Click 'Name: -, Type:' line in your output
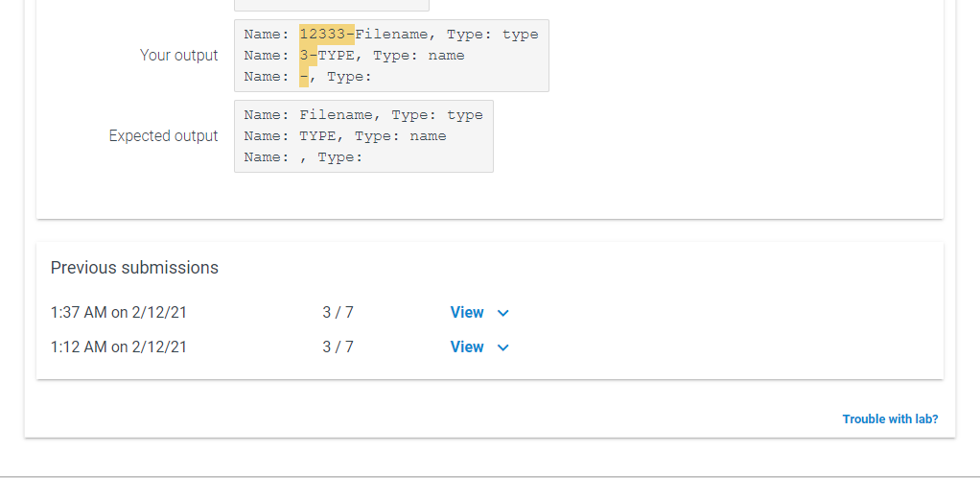This screenshot has height=478, width=980. (x=308, y=77)
